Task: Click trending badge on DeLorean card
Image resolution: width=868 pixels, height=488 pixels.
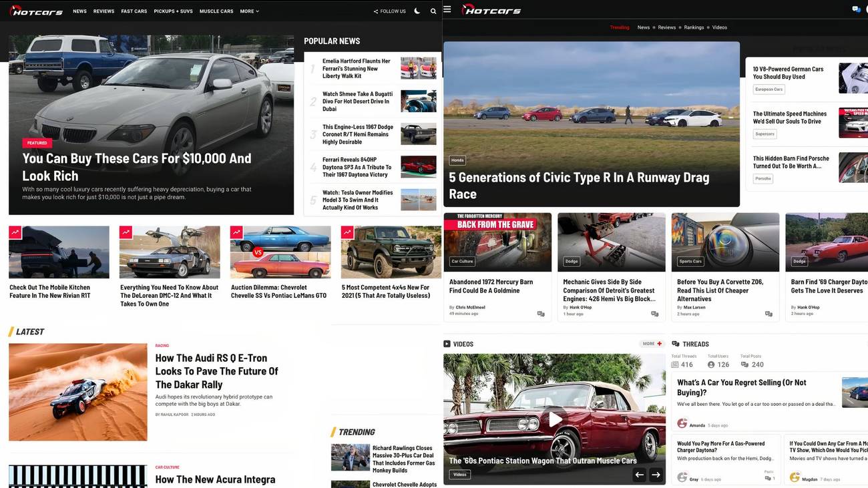Action: (x=126, y=232)
